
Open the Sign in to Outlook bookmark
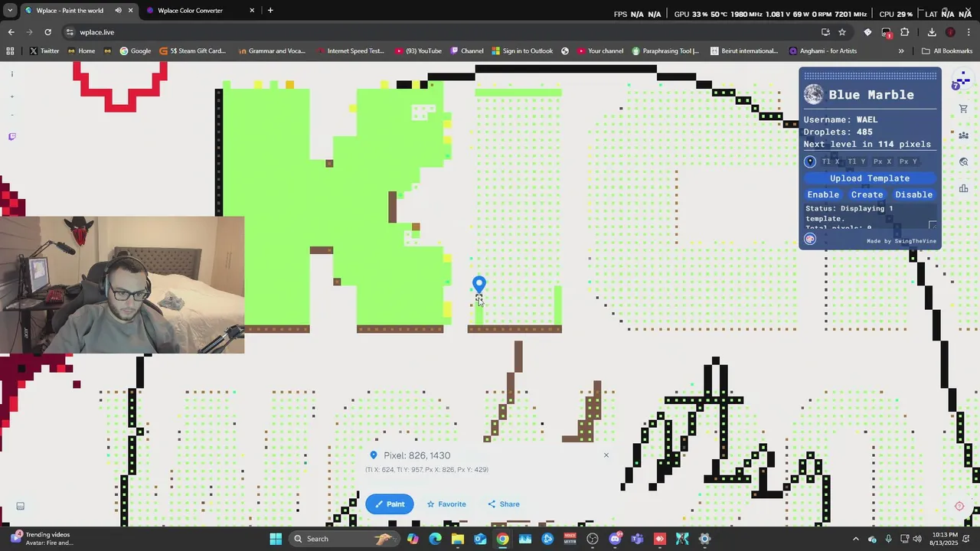coord(521,51)
